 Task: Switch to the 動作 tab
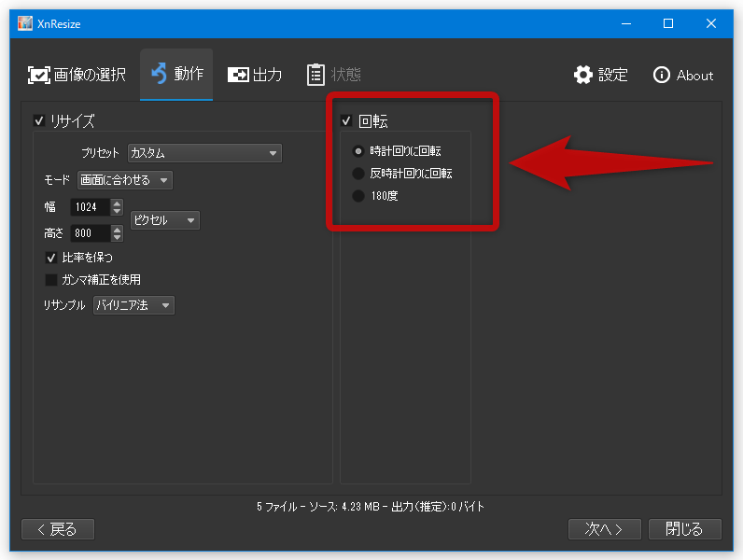click(x=176, y=74)
